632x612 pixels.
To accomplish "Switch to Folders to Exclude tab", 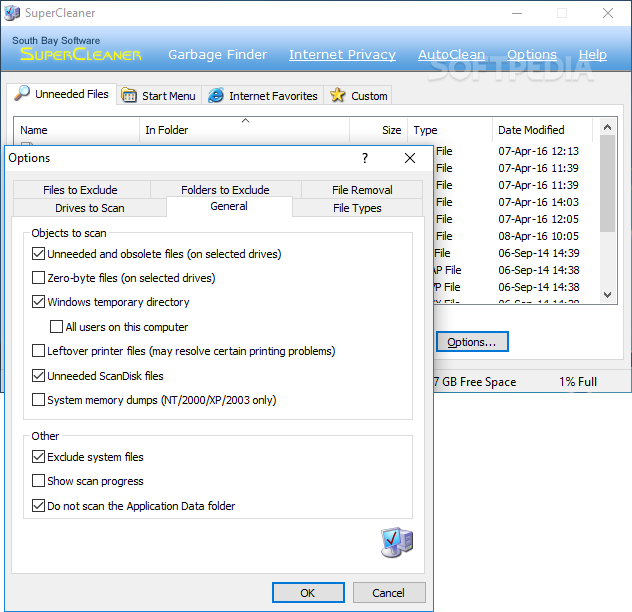I will click(225, 190).
